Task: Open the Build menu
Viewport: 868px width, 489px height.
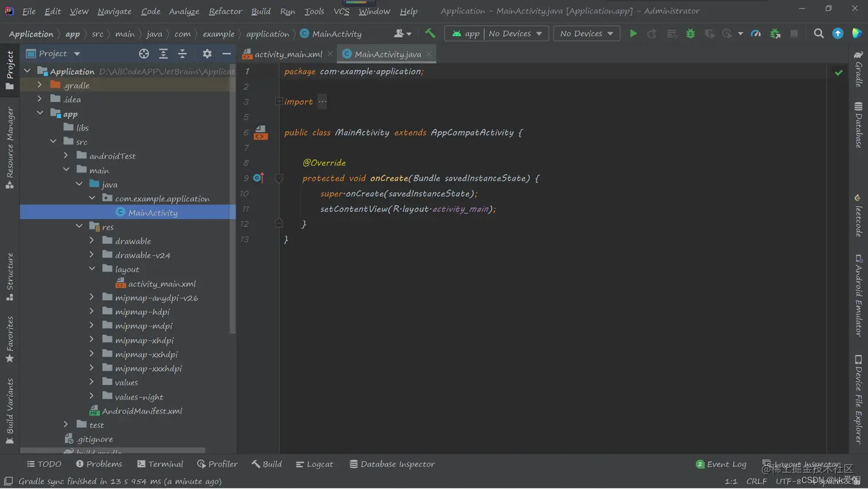Action: [x=261, y=11]
